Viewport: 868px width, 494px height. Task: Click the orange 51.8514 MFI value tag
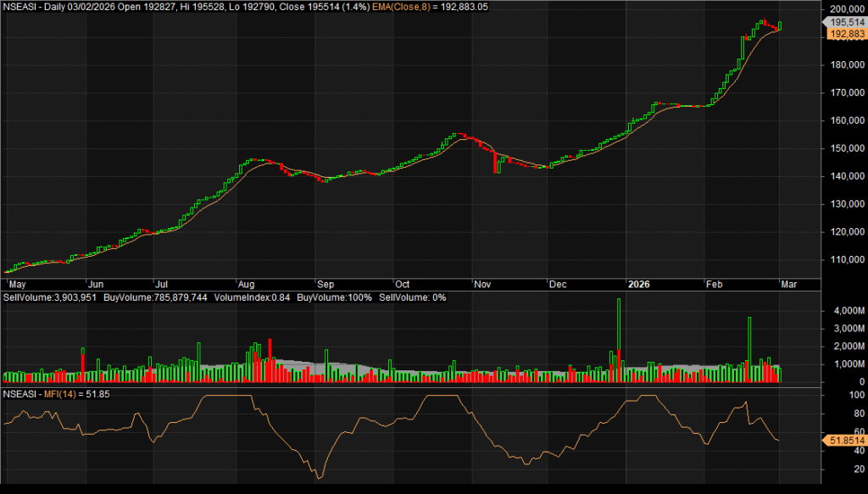pos(843,441)
